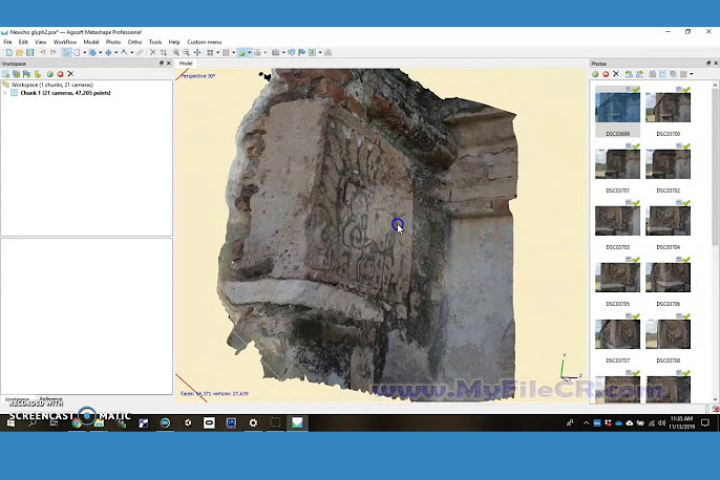The image size is (720, 480).
Task: Crop the selection with Crop icon
Action: click(163, 53)
